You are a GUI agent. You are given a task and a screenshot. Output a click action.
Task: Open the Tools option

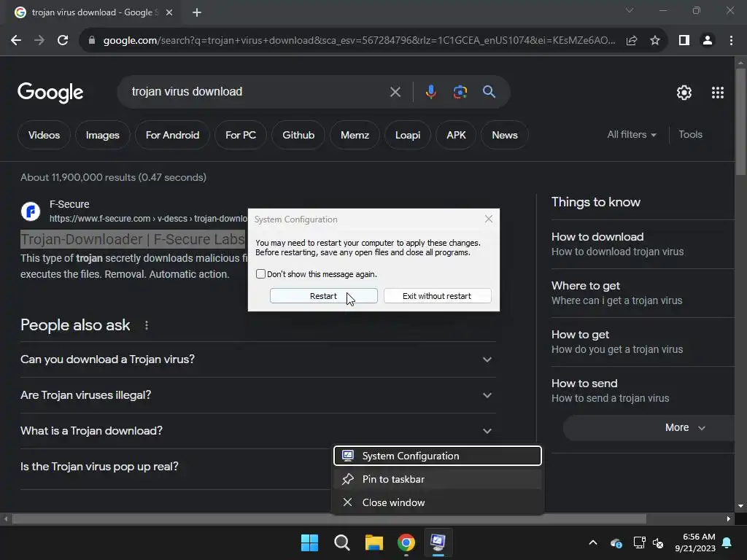point(690,135)
